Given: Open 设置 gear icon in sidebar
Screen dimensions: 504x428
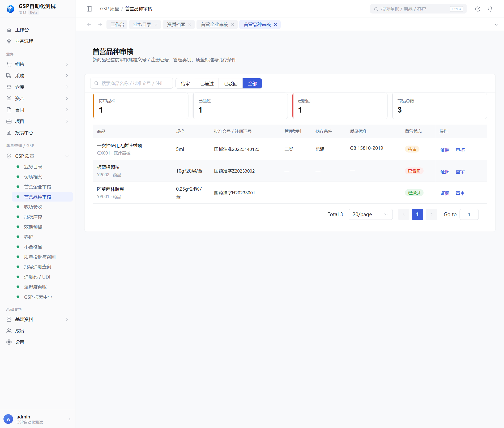Looking at the screenshot, I should click(x=9, y=342).
